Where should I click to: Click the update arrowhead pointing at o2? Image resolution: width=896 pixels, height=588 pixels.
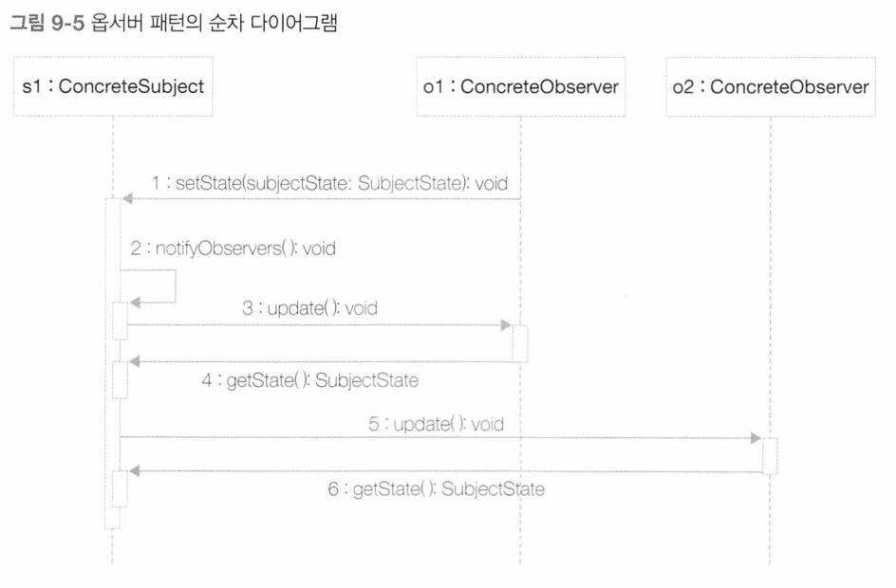tap(756, 438)
